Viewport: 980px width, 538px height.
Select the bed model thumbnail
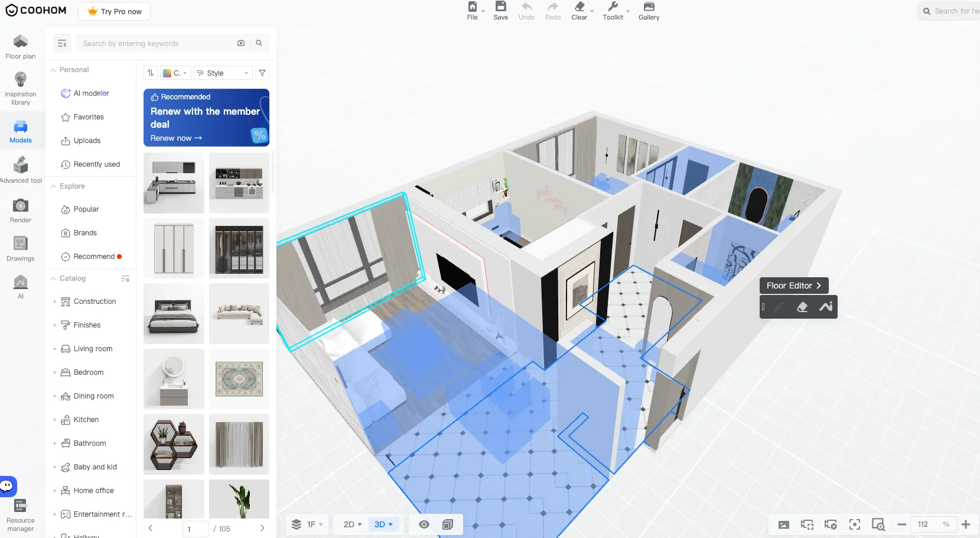pos(174,314)
